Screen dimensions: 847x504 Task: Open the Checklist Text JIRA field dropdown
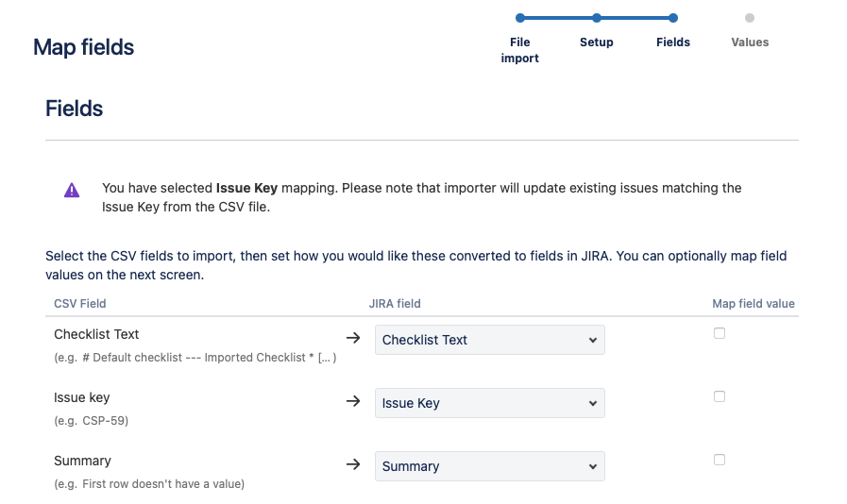point(489,340)
